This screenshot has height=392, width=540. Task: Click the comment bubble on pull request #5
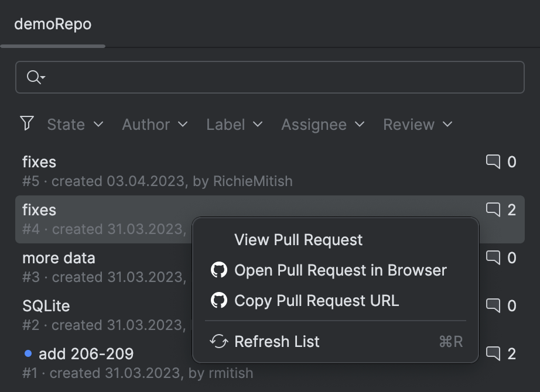pyautogui.click(x=494, y=162)
